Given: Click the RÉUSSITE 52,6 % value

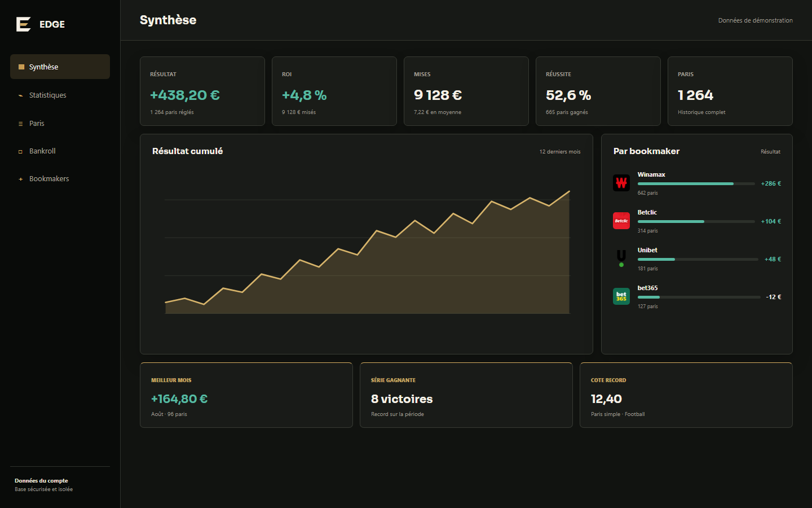Looking at the screenshot, I should tap(568, 95).
